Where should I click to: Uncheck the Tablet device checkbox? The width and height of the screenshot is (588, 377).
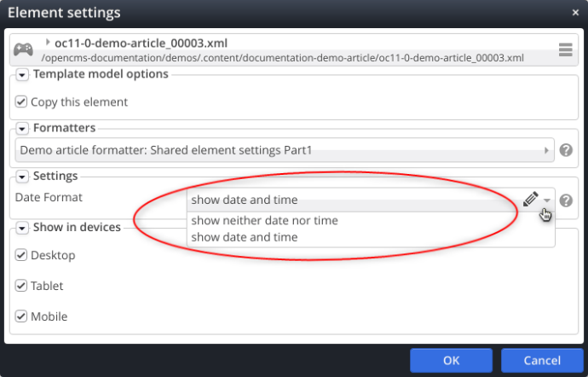tap(21, 286)
